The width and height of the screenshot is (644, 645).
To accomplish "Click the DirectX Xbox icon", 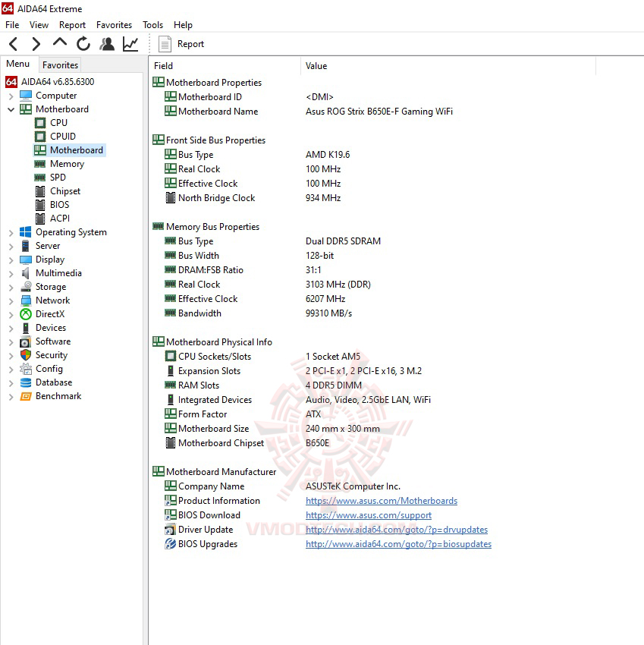I will [x=26, y=314].
